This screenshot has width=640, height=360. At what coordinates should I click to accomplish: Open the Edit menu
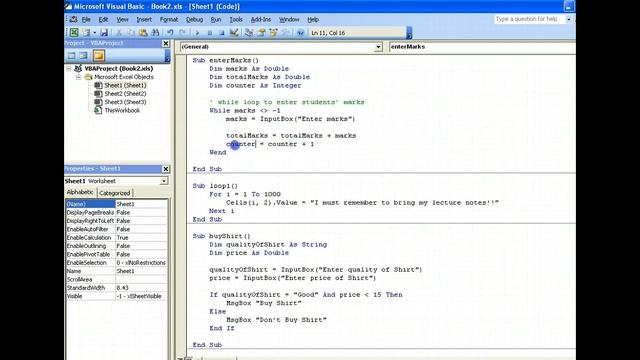click(x=103, y=20)
